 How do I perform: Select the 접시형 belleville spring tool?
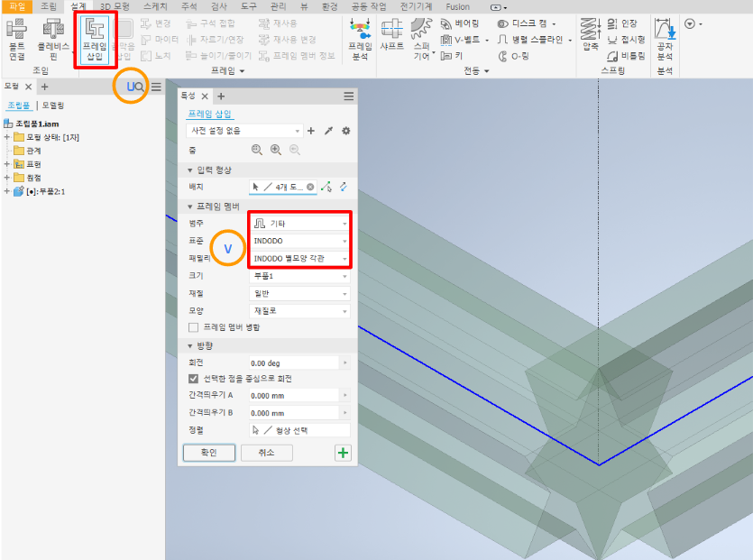pos(626,40)
